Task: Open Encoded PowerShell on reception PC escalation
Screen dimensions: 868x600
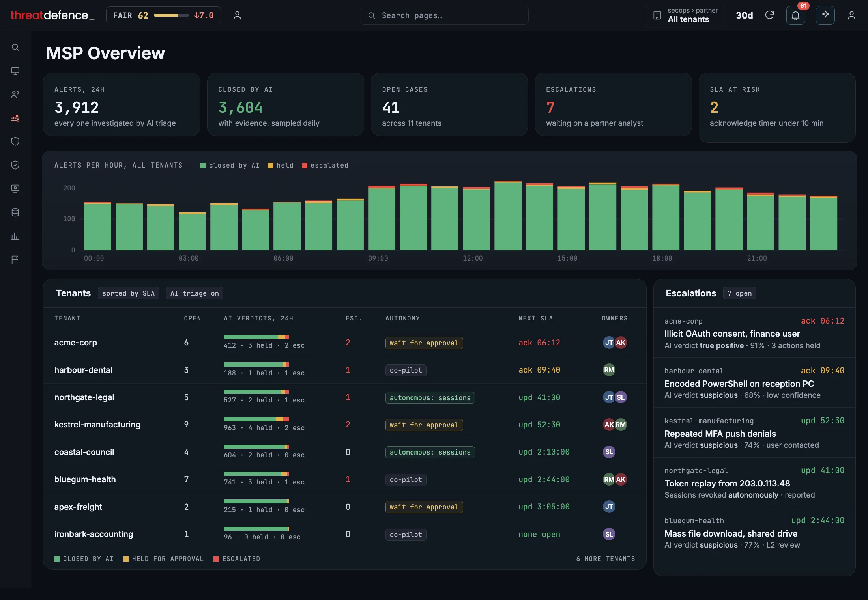Action: point(754,383)
